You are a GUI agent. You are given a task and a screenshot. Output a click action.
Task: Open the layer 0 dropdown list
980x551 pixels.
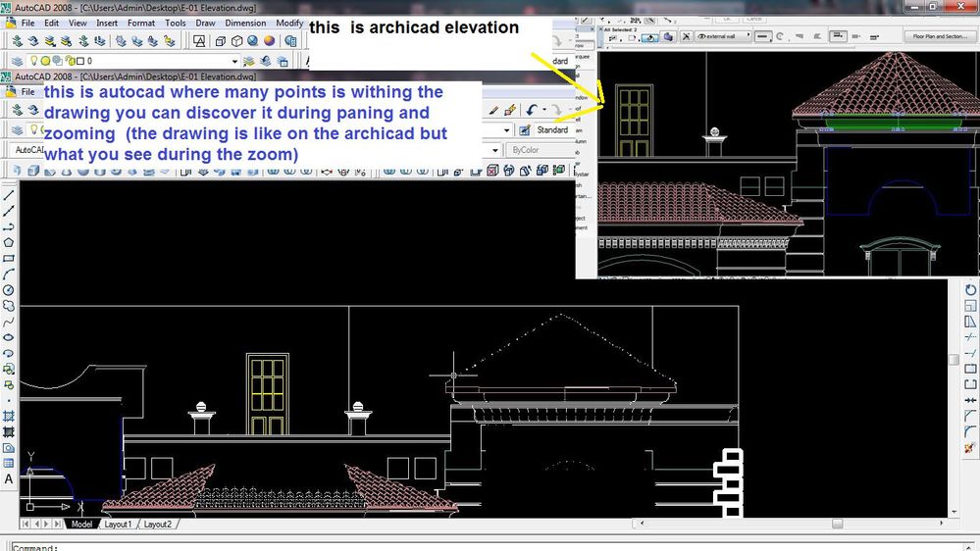(x=234, y=61)
